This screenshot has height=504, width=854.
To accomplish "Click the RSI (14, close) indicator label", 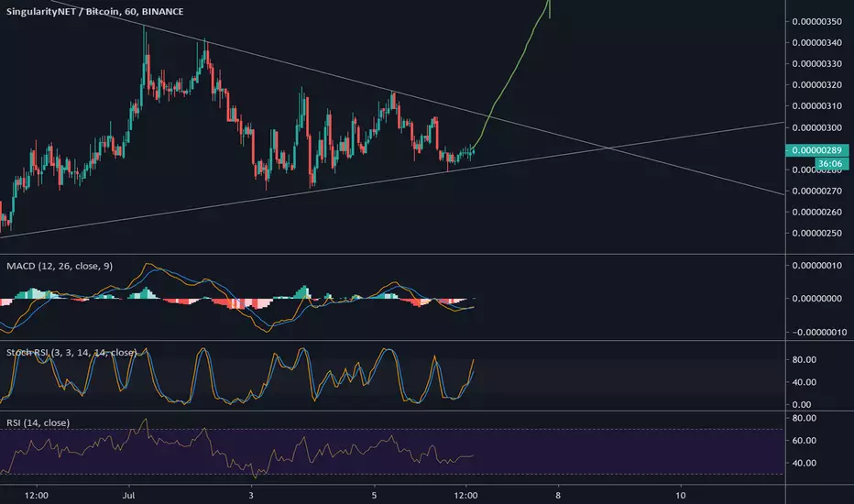I will click(x=38, y=422).
